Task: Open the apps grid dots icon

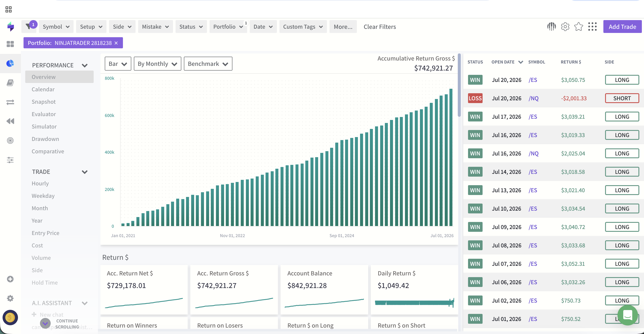Action: click(x=592, y=27)
